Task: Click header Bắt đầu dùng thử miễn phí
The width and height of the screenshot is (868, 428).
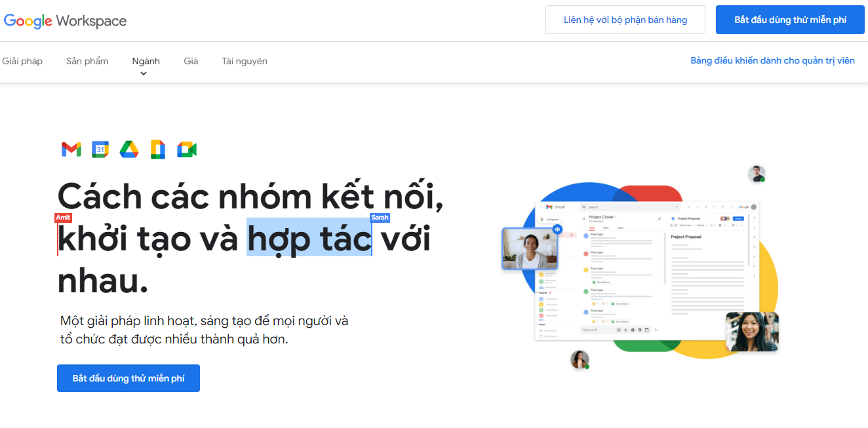Action: (x=790, y=20)
